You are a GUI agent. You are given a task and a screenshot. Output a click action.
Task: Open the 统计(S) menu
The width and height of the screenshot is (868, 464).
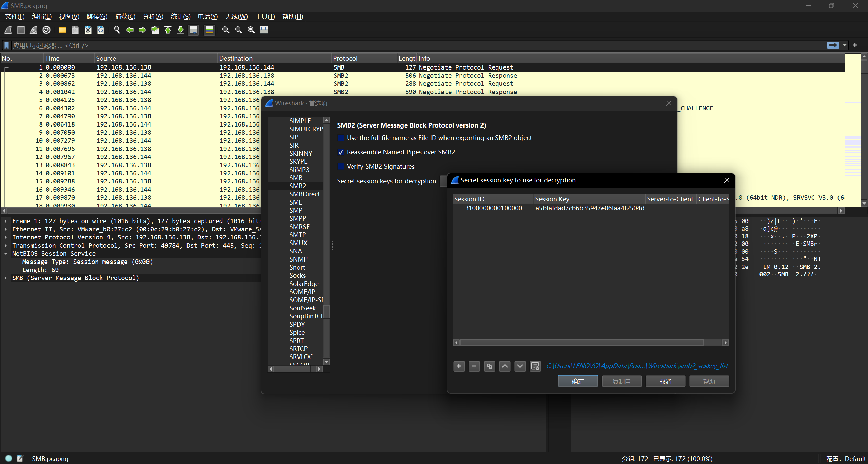pyautogui.click(x=180, y=17)
